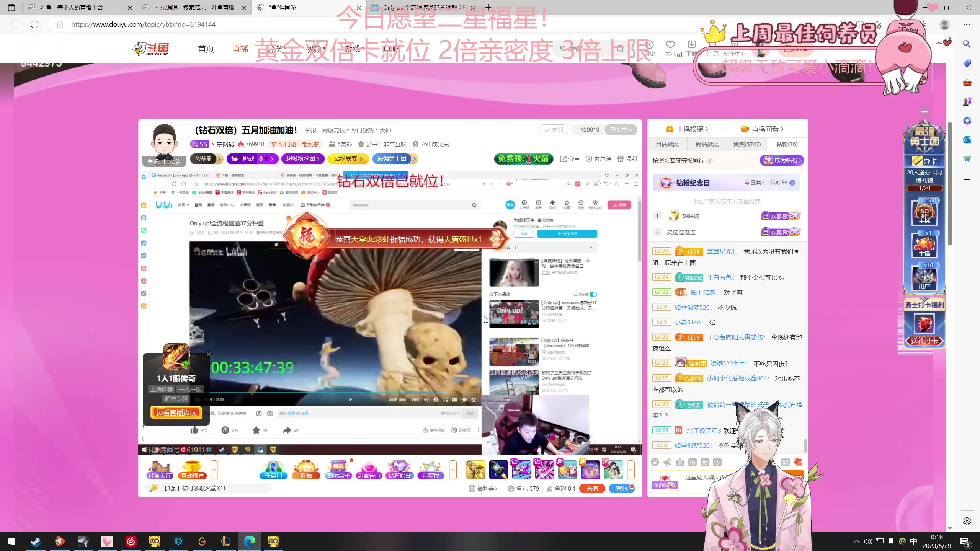The image size is (980, 551).
Task: Open the 钻石粉丝 diamond icon
Action: pyautogui.click(x=400, y=469)
